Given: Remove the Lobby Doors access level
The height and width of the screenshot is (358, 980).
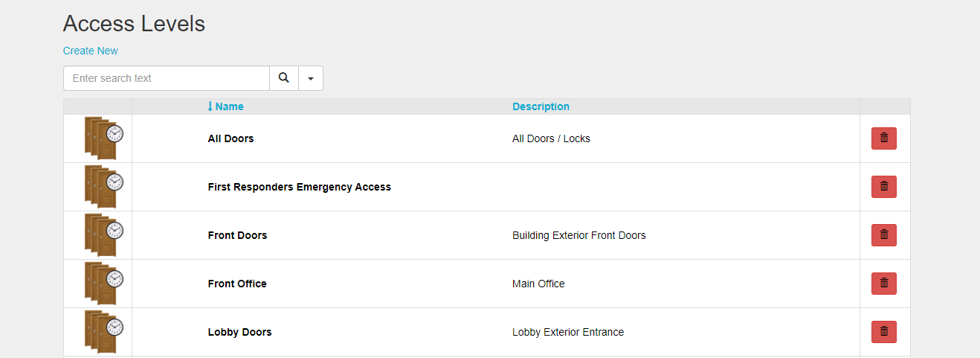Looking at the screenshot, I should pyautogui.click(x=884, y=332).
